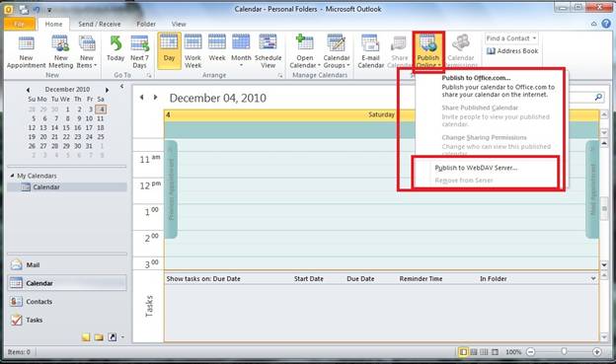Image resolution: width=616 pixels, height=364 pixels.
Task: Open the Folder ribbon tab
Action: 146,24
